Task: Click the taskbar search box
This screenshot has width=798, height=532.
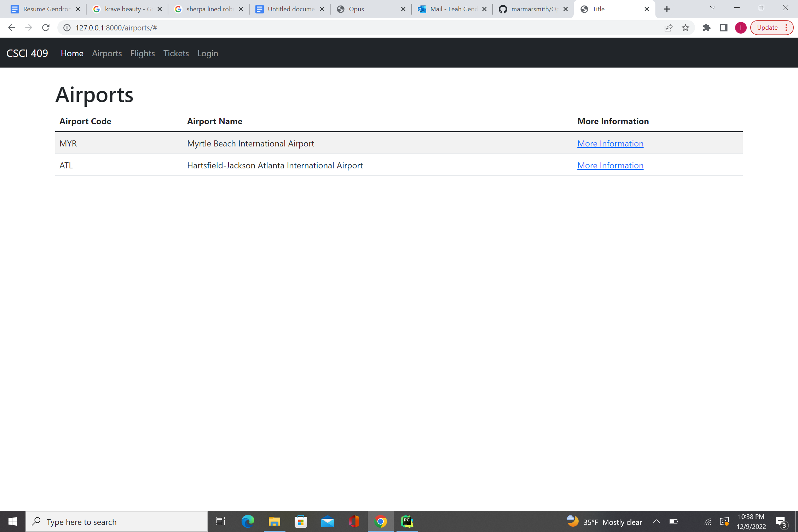Action: coord(117,521)
